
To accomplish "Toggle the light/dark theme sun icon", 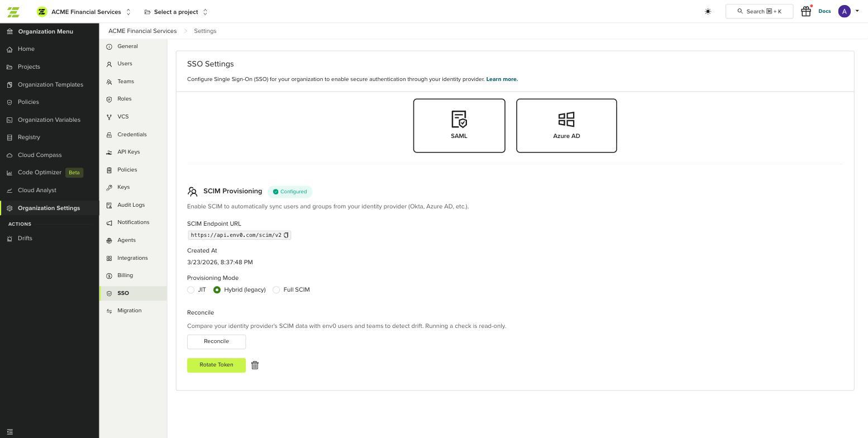I will click(708, 12).
